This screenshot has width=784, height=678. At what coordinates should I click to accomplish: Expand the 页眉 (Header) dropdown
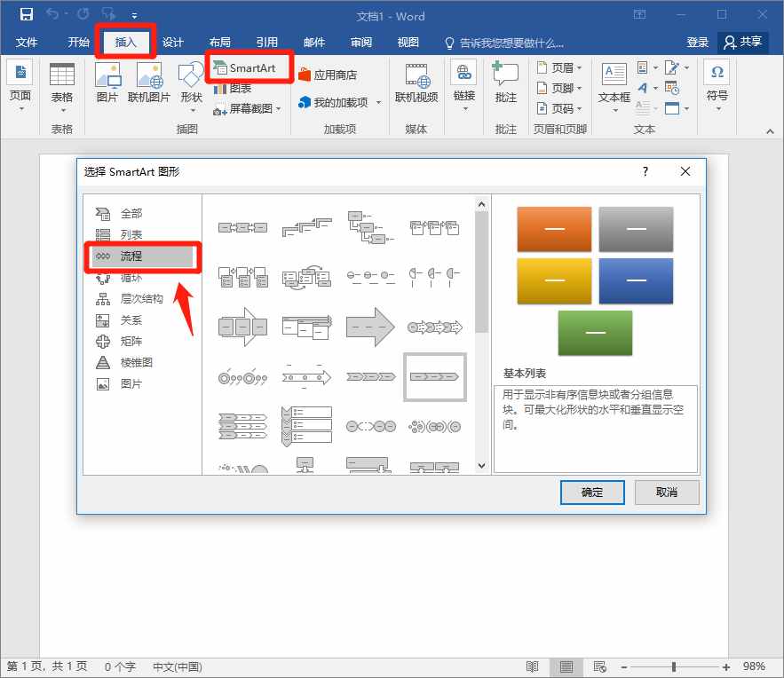tap(580, 67)
